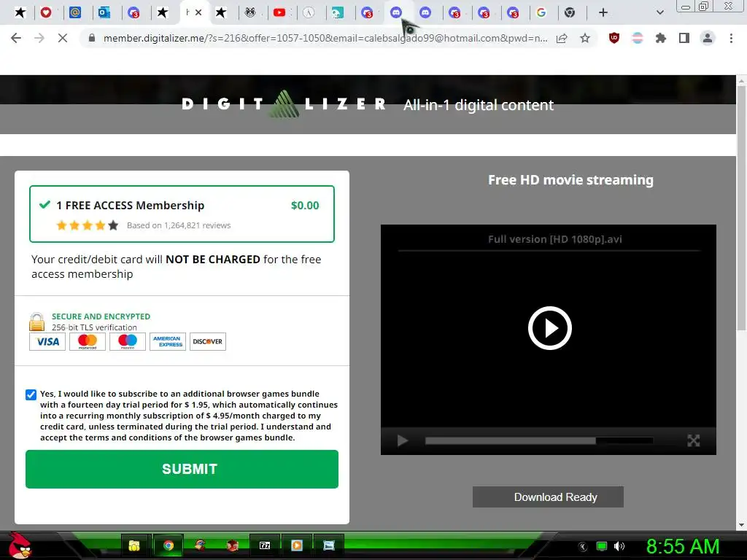The width and height of the screenshot is (747, 560).
Task: Click 'Full version [HD 1080p].avi' title
Action: coord(554,239)
